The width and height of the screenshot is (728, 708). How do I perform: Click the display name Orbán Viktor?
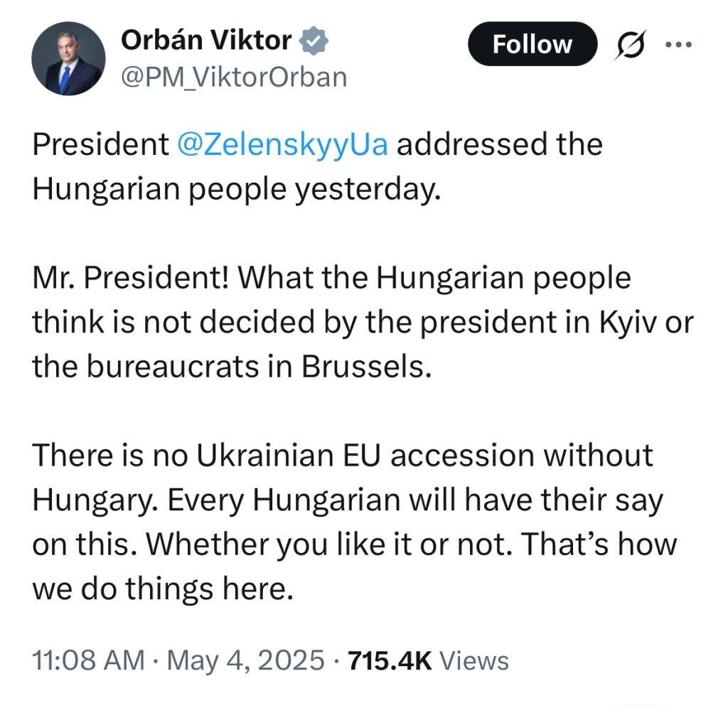[x=206, y=41]
